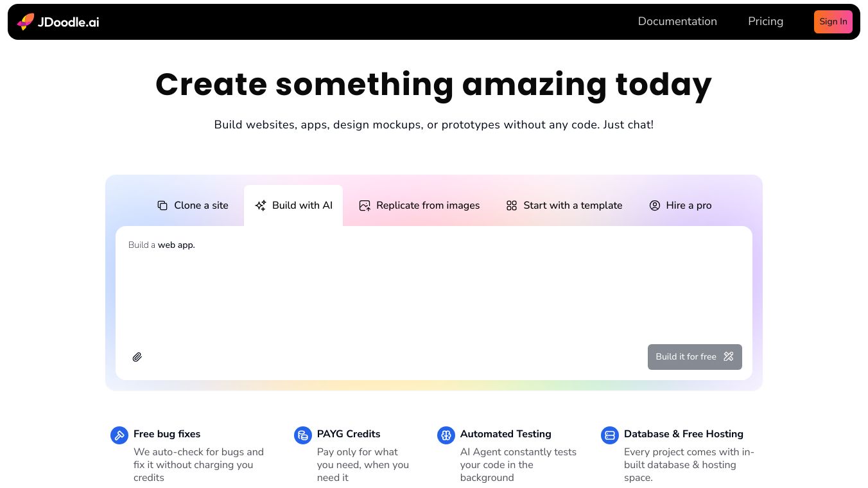This screenshot has width=868, height=488.
Task: Click the Clone a site copy icon
Action: click(162, 205)
